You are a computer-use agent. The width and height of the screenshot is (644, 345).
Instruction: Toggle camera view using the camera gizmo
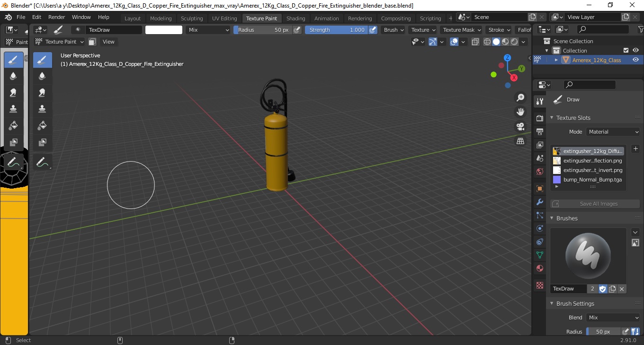tap(520, 127)
